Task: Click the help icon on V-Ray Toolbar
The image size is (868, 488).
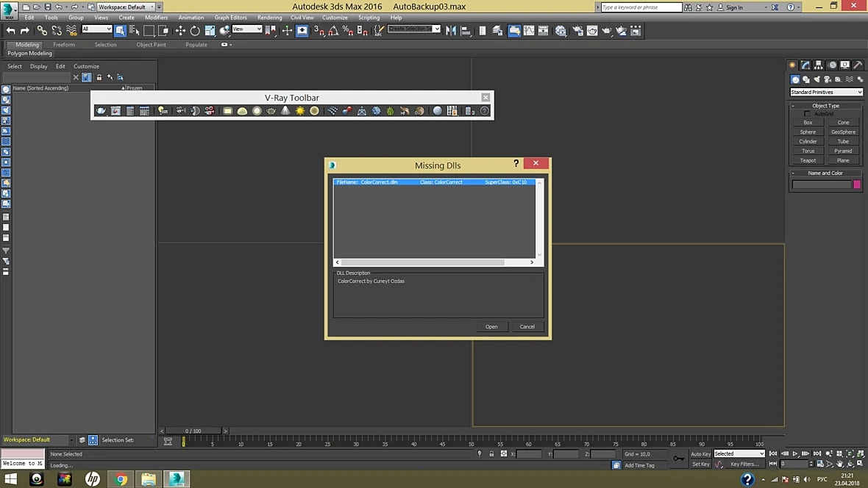Action: coord(484,111)
